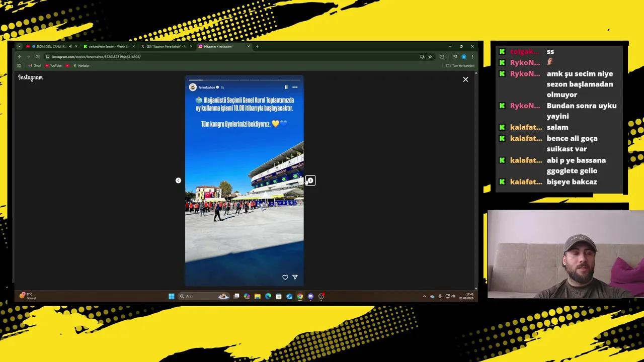The width and height of the screenshot is (644, 362).
Task: Open Task View from the taskbar
Action: [x=236, y=296]
